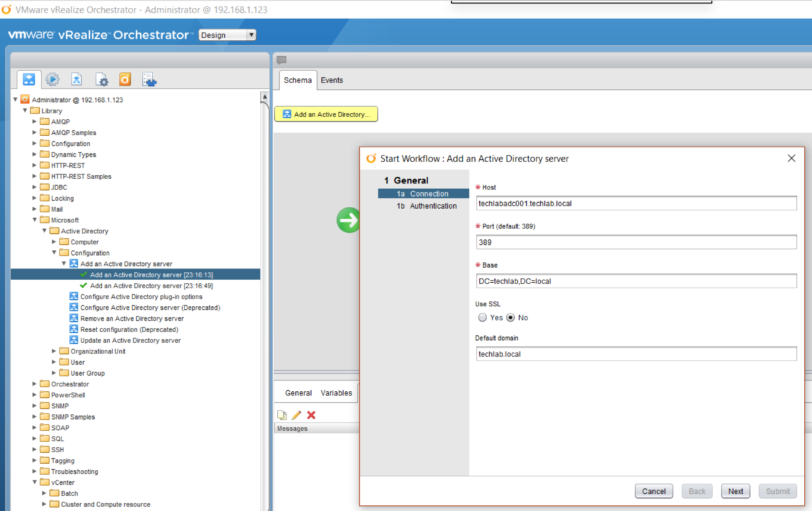Click the Default domain input field

(636, 354)
